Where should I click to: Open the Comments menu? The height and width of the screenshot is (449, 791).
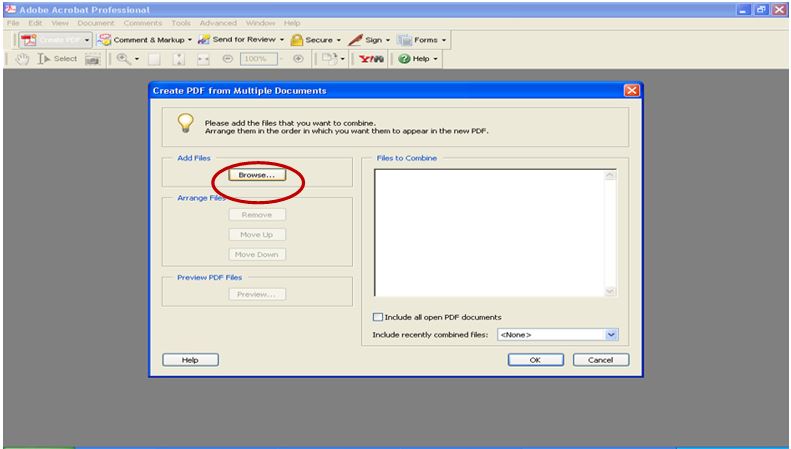[x=143, y=23]
